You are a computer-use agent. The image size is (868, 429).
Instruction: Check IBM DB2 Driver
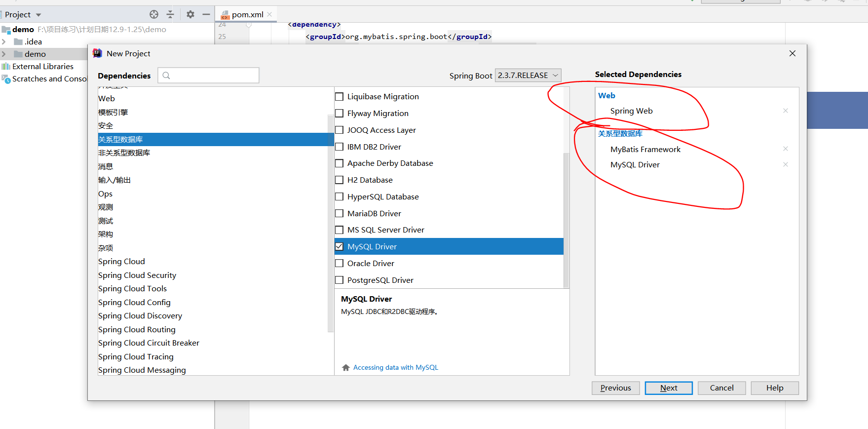[340, 147]
